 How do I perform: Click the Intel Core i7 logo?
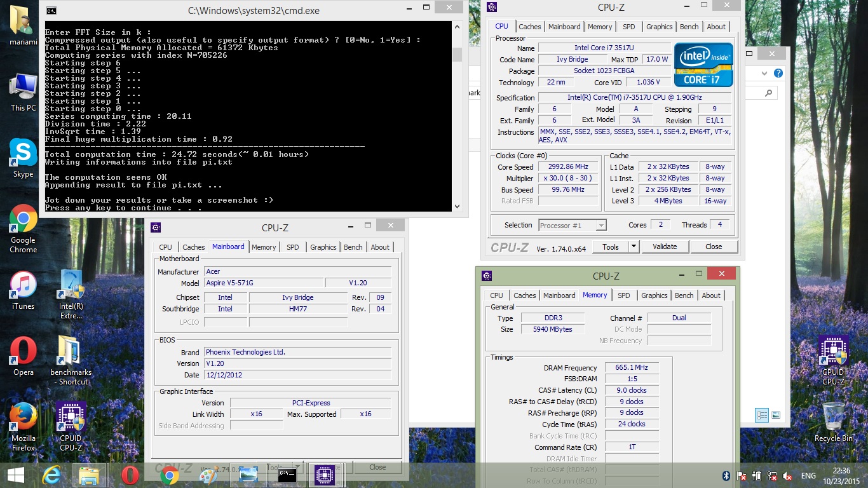[703, 65]
